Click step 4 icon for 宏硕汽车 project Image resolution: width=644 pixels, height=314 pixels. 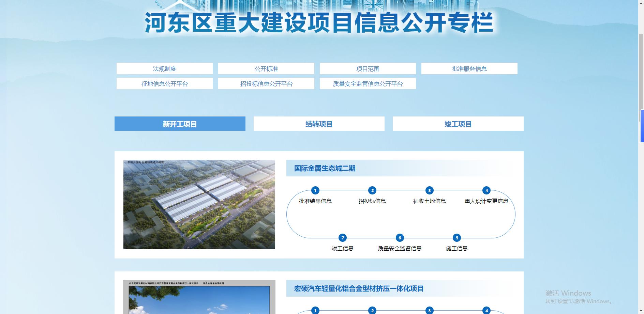(486, 310)
